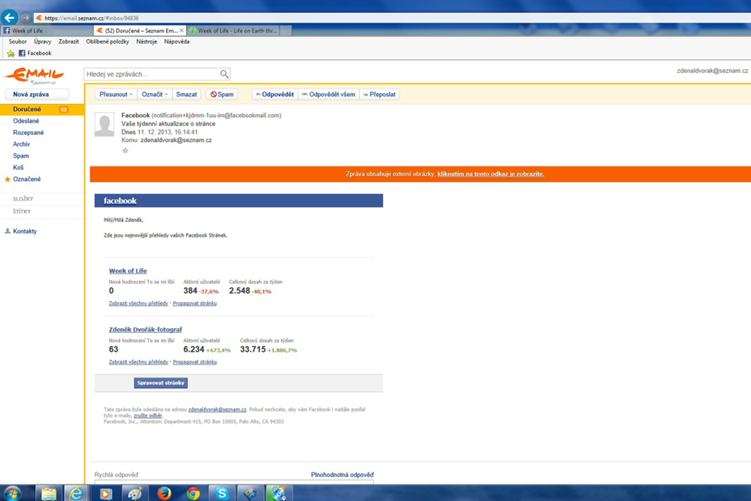Click link to display external images
This screenshot has height=501, width=751.
pos(490,174)
